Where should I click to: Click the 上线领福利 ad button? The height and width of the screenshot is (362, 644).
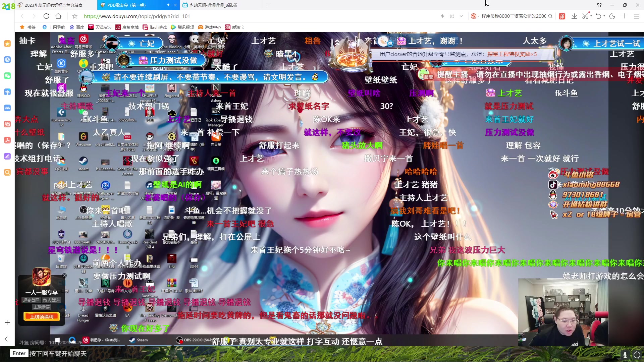pos(42,317)
